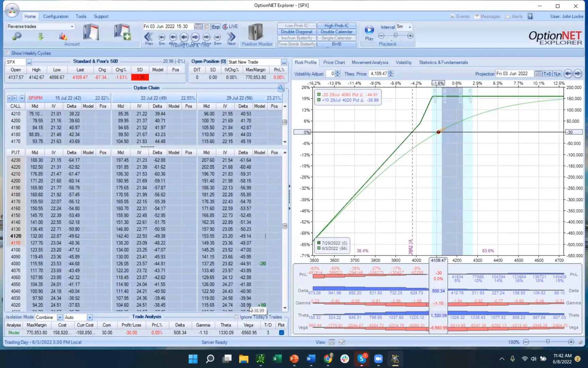Switch to LIVE mode
588x368 pixels.
[230, 27]
